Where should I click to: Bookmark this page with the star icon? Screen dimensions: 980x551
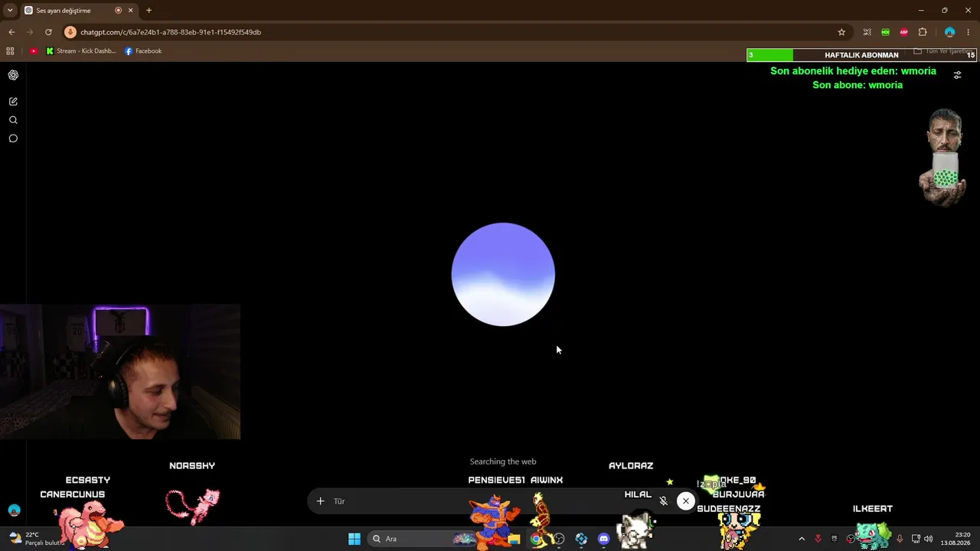coord(841,32)
